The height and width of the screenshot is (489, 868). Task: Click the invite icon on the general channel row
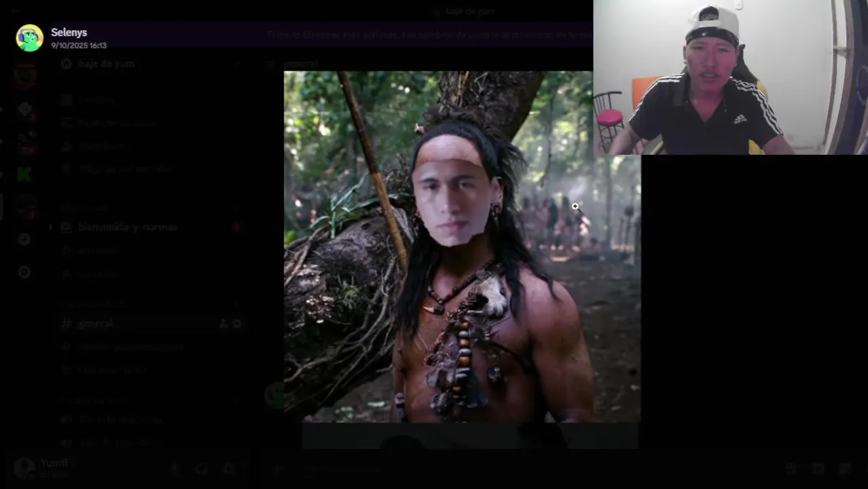point(223,324)
